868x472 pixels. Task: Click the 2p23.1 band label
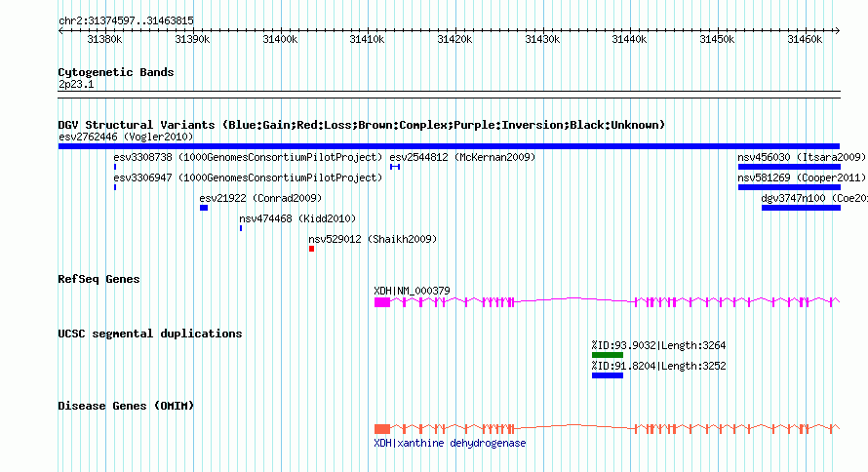[x=76, y=85]
